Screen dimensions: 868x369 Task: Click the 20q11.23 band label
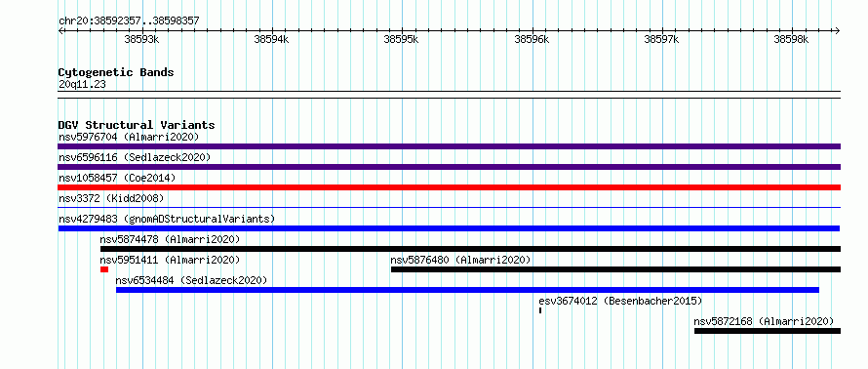(x=82, y=85)
